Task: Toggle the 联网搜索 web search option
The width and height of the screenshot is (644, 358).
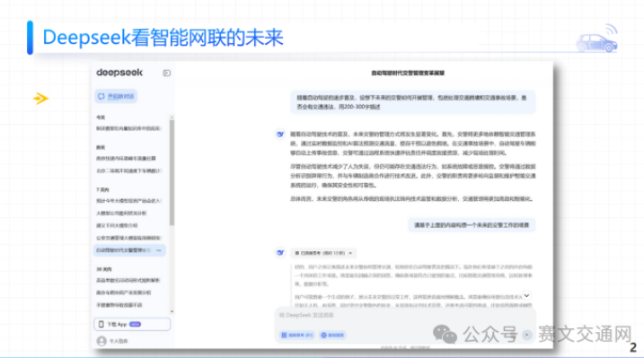Action: [x=332, y=335]
